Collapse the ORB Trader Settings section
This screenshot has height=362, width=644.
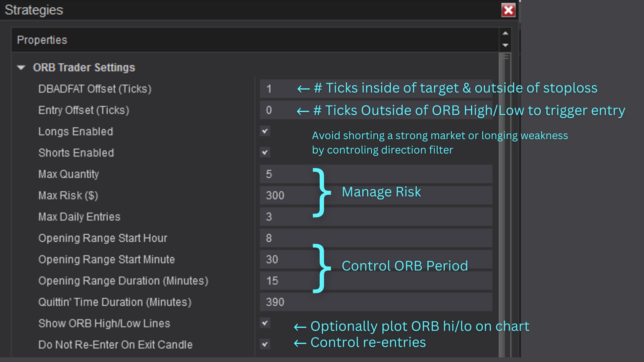pos(21,68)
